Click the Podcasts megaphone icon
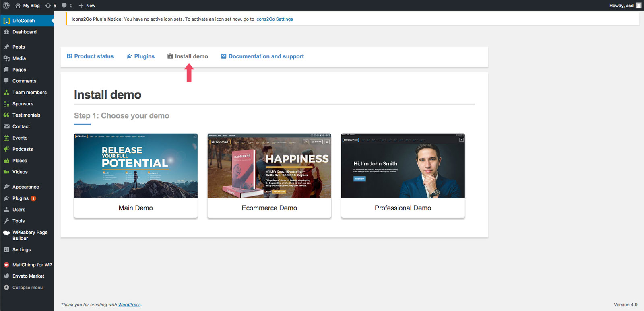644x311 pixels. pyautogui.click(x=6, y=149)
